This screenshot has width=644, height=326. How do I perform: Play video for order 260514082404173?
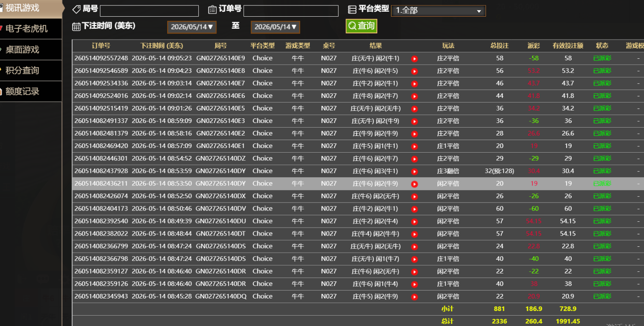click(x=414, y=209)
